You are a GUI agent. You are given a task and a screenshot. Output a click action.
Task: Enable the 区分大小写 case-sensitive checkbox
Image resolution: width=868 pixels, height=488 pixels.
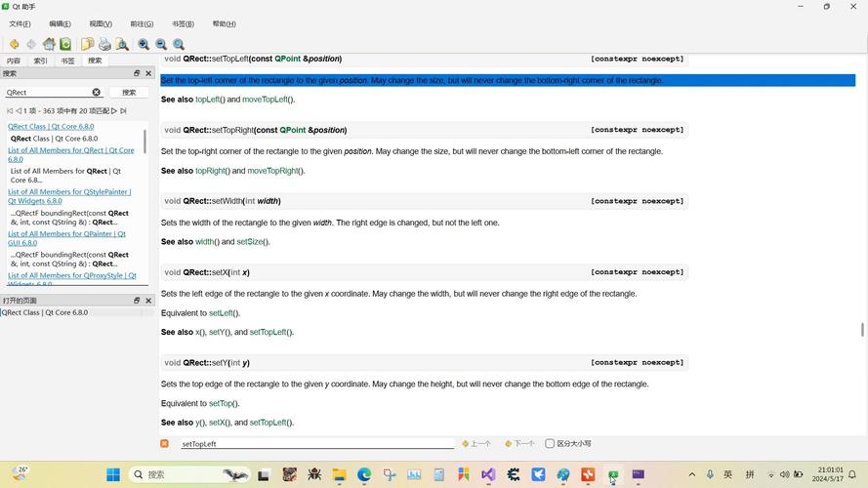click(x=550, y=444)
